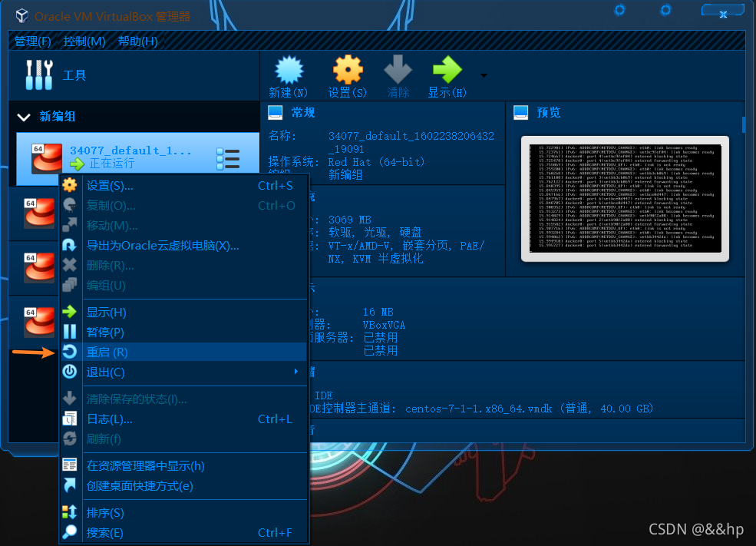Viewport: 756px width, 546px height.
Task: Choose 删除(R)... in context menu
Action: [x=183, y=266]
